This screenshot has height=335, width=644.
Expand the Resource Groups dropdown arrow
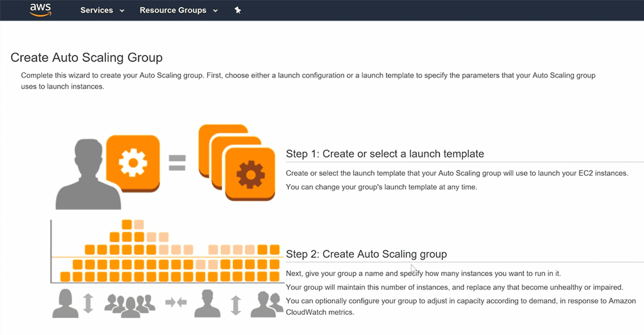215,11
